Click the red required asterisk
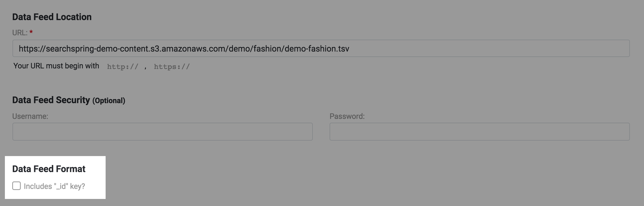Viewport: 644px width, 206px height. point(31,33)
